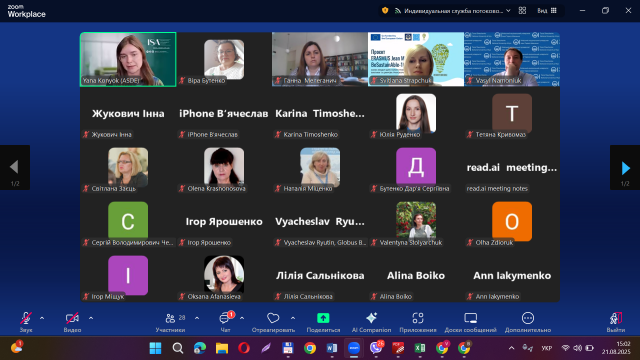The image size is (640, 360).
Task: Unmute the microphone audio toggle
Action: point(26,318)
